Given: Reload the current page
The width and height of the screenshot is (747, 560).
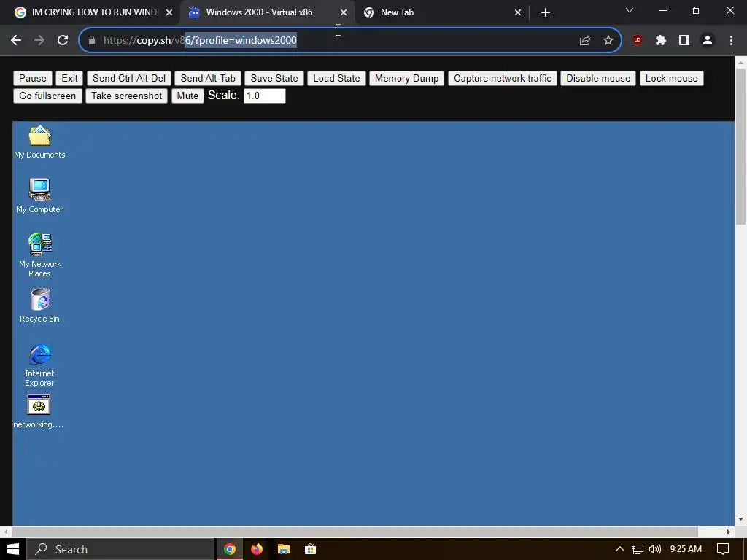Looking at the screenshot, I should pyautogui.click(x=63, y=41).
